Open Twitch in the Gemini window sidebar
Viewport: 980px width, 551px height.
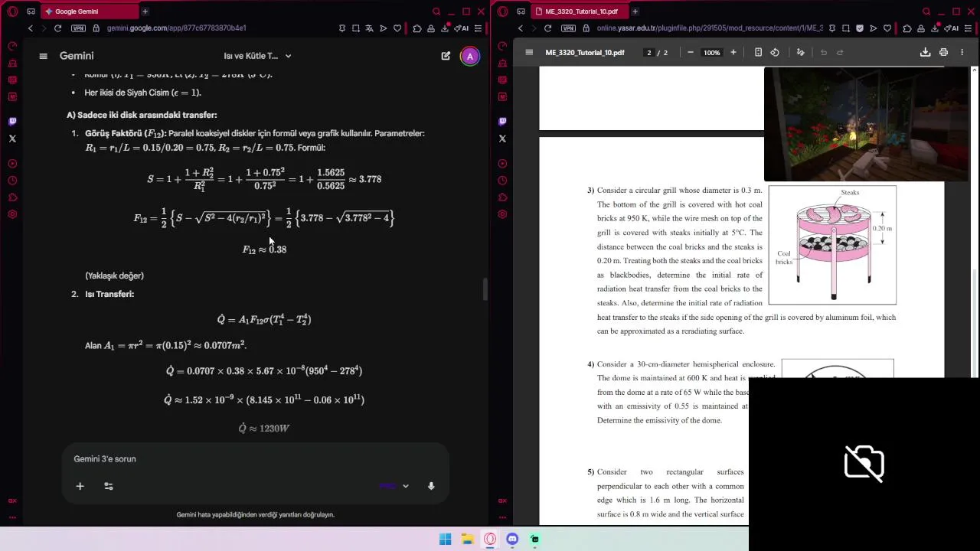pyautogui.click(x=12, y=121)
